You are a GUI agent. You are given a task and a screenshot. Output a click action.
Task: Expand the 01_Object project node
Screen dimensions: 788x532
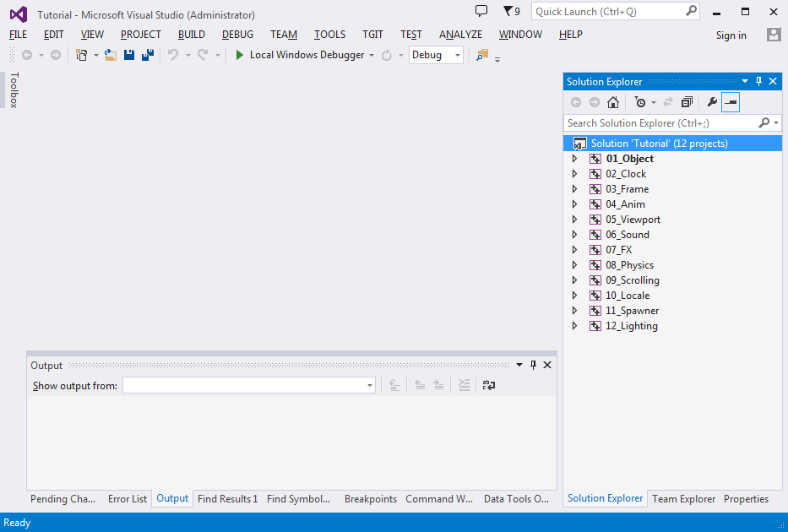(x=575, y=159)
